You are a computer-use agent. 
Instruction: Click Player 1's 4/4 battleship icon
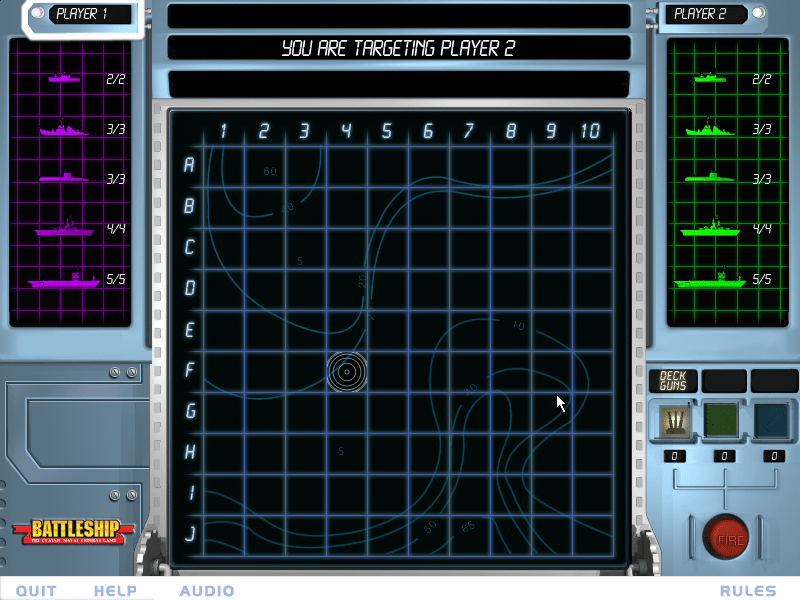tap(64, 227)
